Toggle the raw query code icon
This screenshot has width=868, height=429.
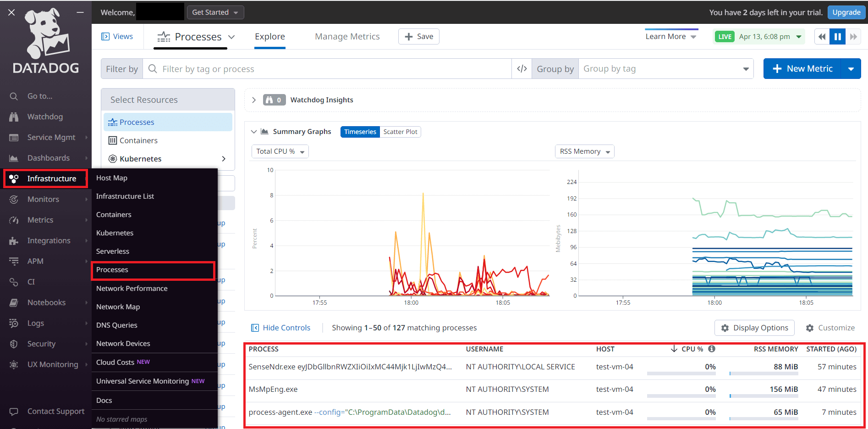click(x=522, y=69)
